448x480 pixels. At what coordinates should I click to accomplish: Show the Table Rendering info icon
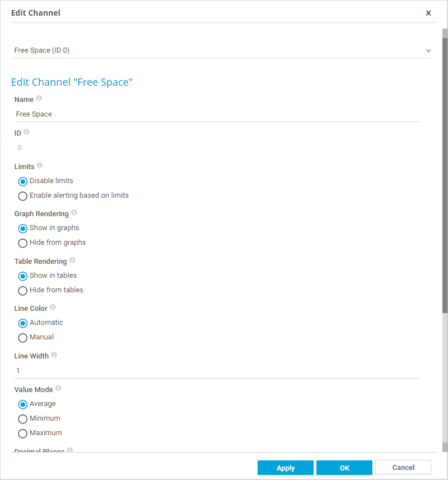pos(72,260)
